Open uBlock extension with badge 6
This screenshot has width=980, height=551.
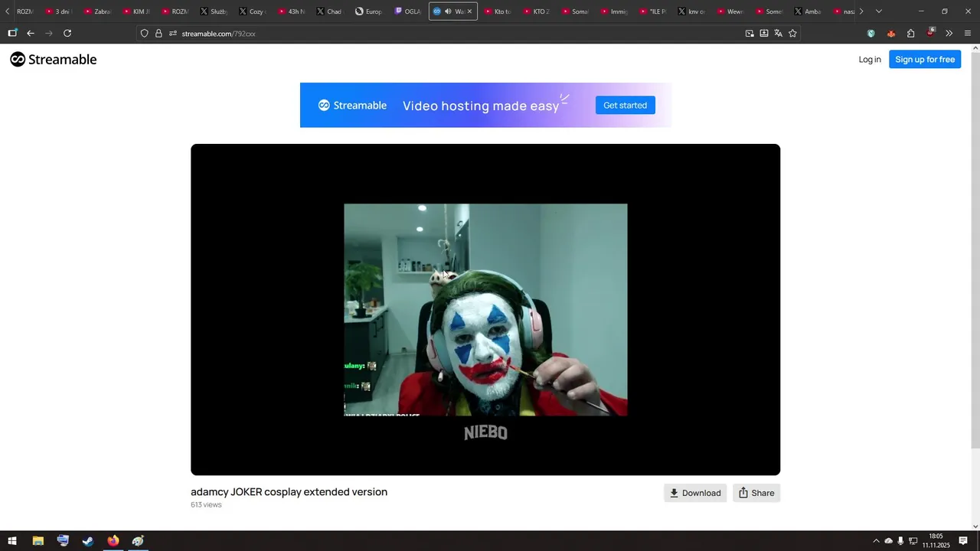(930, 33)
